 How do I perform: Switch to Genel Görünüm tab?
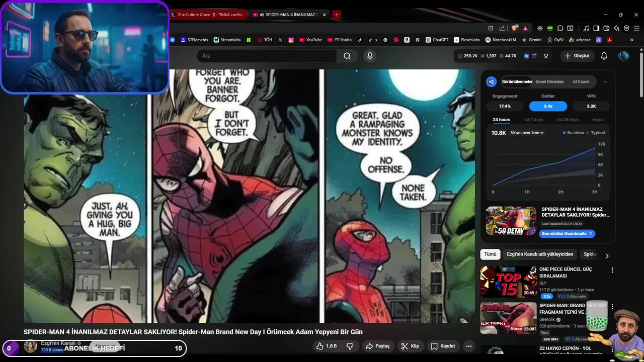click(x=549, y=81)
